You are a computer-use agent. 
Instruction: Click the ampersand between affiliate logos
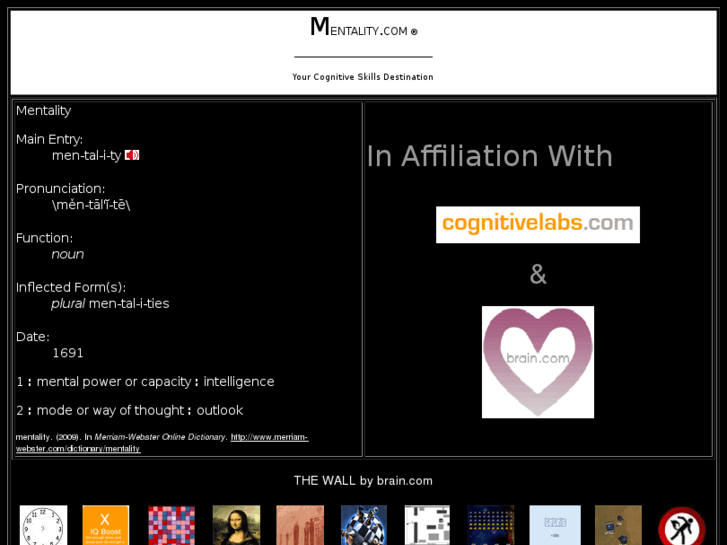pyautogui.click(x=538, y=274)
